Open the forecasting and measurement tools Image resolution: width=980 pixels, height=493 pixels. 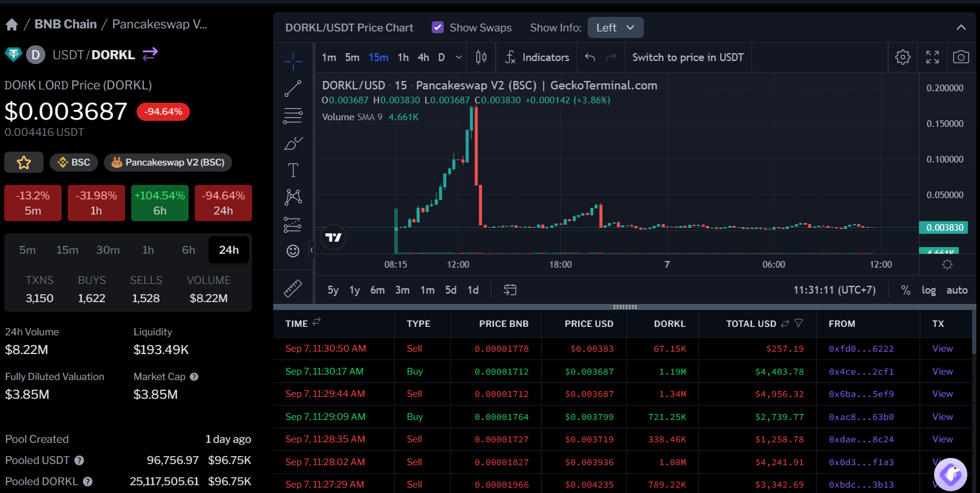tap(293, 224)
